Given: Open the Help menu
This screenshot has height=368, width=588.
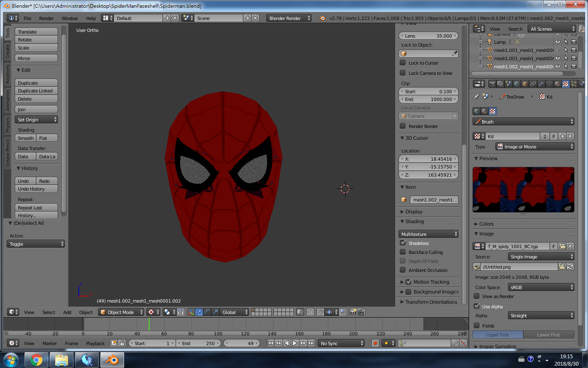Looking at the screenshot, I should click(91, 18).
